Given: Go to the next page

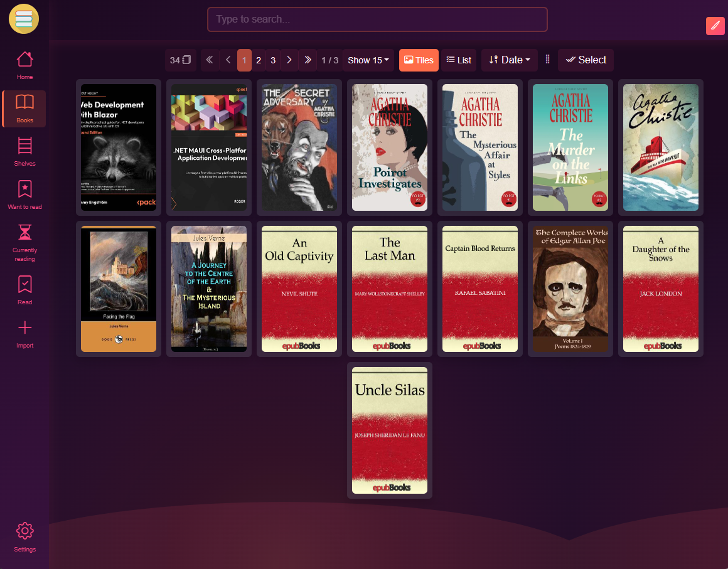Looking at the screenshot, I should click(289, 60).
